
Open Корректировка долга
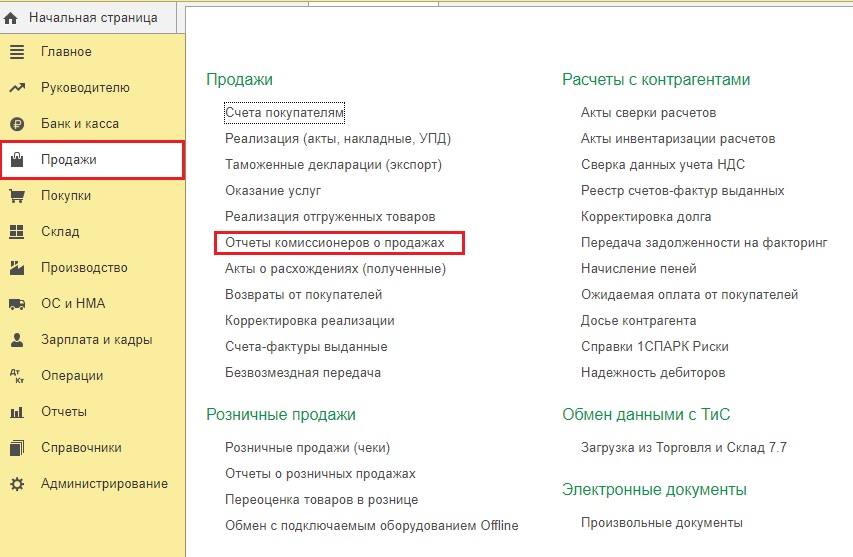pos(646,216)
